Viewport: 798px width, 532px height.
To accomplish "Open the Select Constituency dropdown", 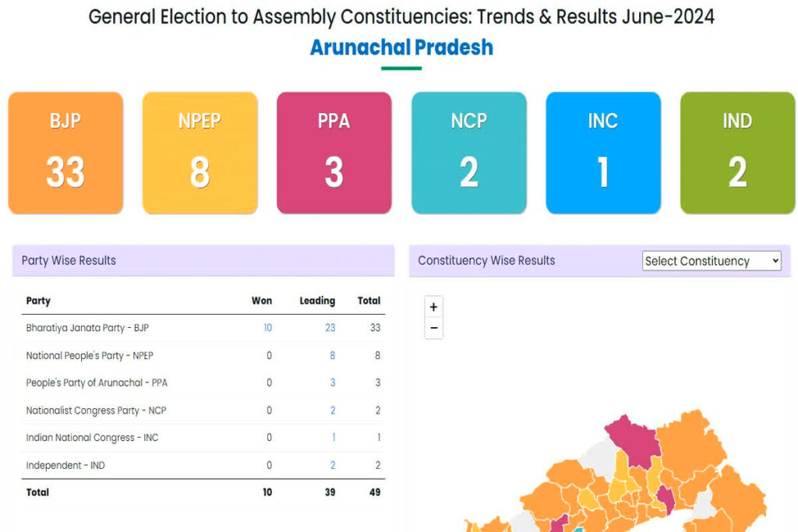I will [711, 261].
